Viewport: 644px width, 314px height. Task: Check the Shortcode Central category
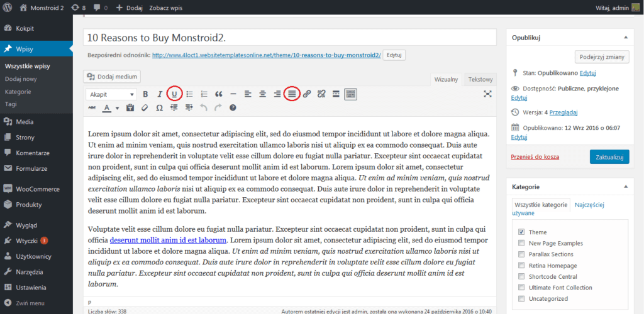click(521, 276)
